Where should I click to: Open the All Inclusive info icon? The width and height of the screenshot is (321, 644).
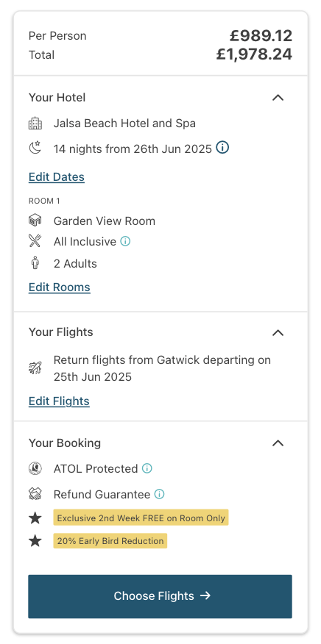pyautogui.click(x=125, y=241)
